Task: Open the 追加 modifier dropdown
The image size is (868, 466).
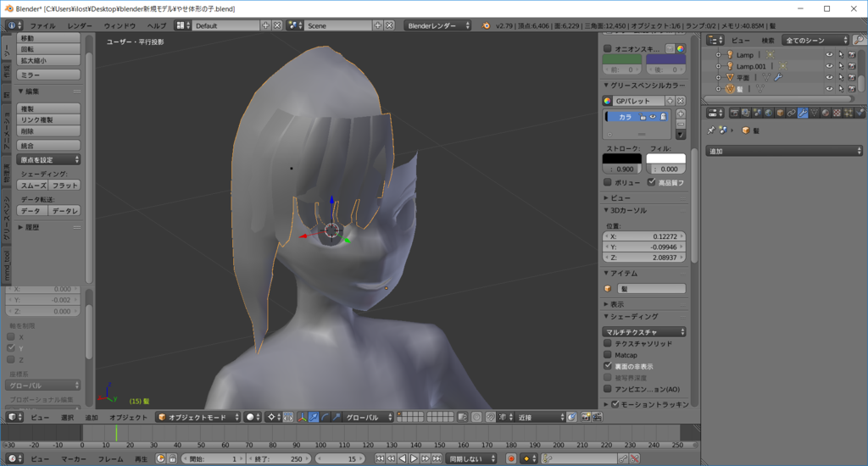Action: [784, 151]
